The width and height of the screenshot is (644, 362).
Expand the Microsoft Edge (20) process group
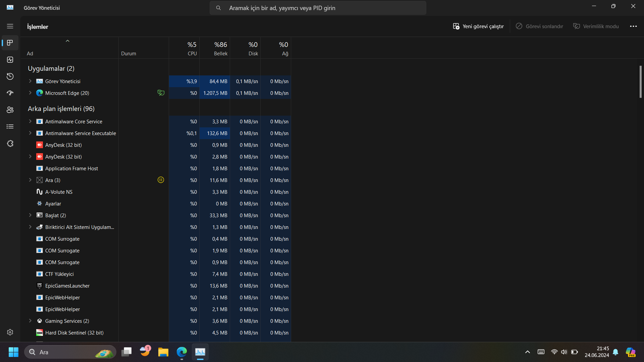point(30,93)
